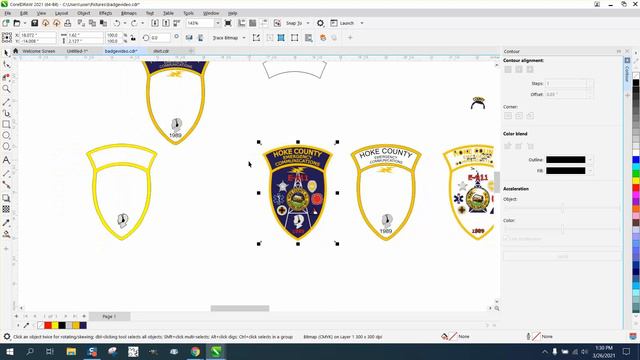The height and width of the screenshot is (360, 640).
Task: Click the New document icon
Action: tap(6, 23)
